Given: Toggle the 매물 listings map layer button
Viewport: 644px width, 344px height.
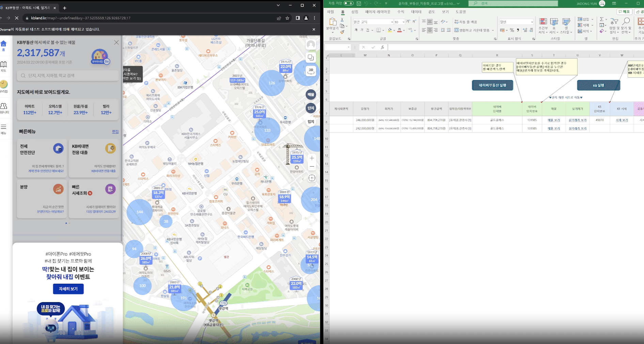Looking at the screenshot, I should (311, 95).
